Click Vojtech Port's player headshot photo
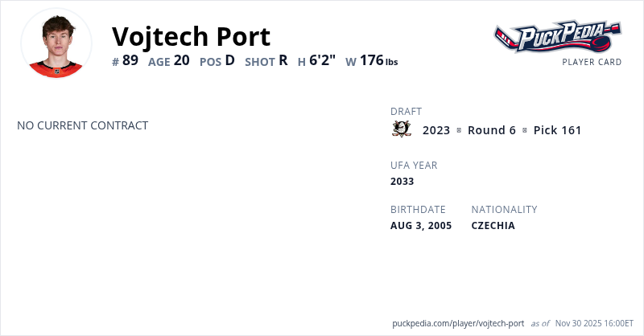The image size is (644, 336). point(56,43)
